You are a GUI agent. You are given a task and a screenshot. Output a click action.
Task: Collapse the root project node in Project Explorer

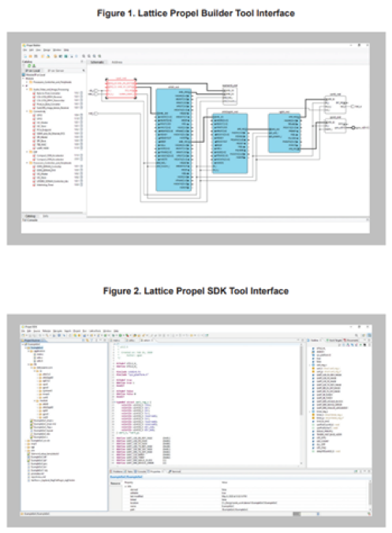click(23, 344)
